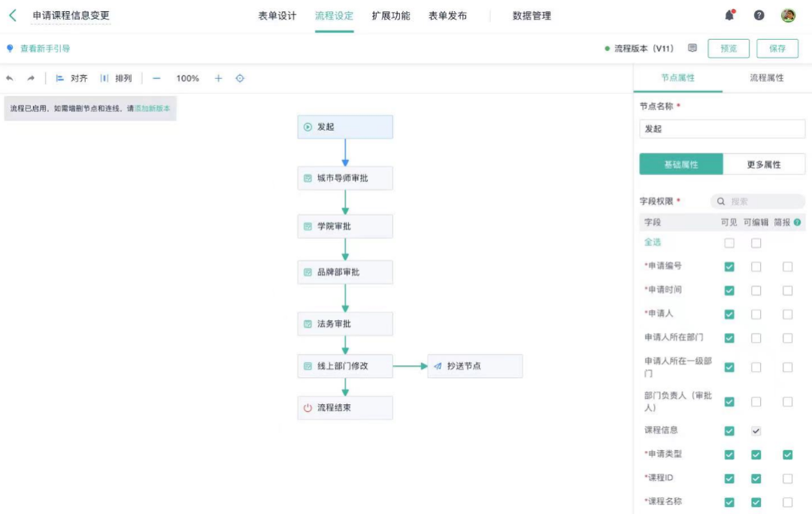Viewport: 812px width, 514px height.
Task: Uncheck 可见 checkbox for 申请编号
Action: point(729,267)
